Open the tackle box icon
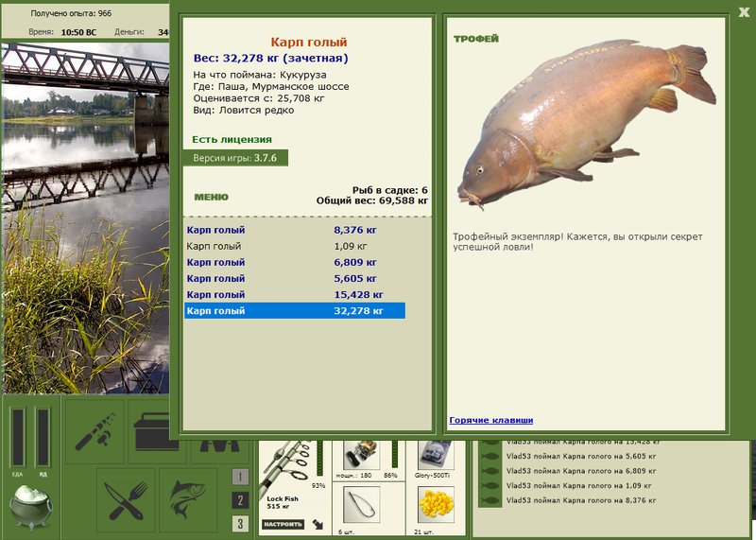The height and width of the screenshot is (540, 756). (x=150, y=431)
